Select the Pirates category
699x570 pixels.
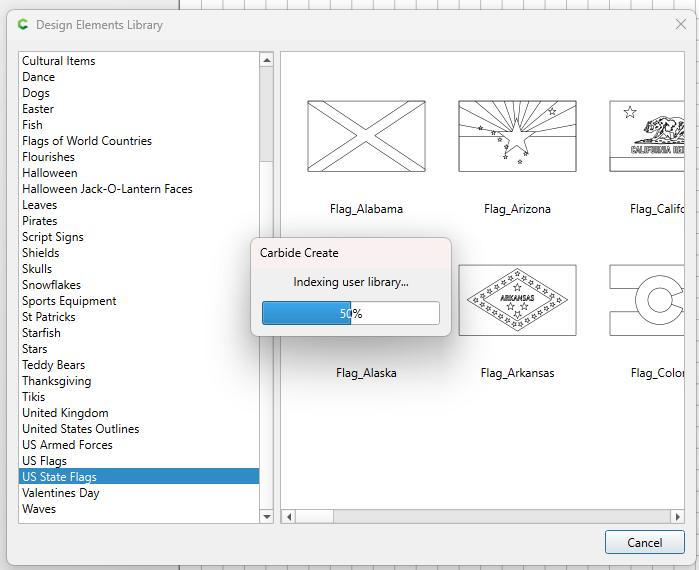coord(139,221)
